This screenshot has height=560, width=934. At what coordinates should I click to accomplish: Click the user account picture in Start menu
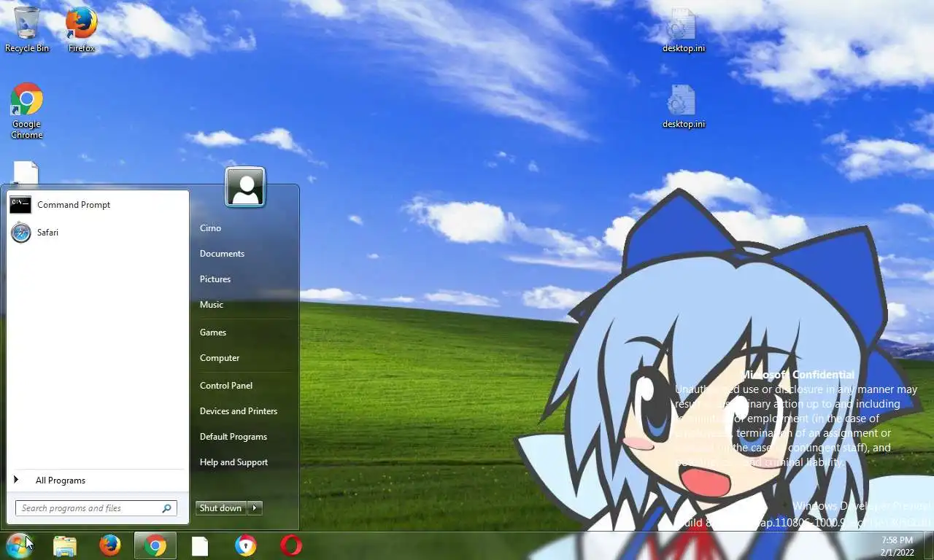point(245,187)
